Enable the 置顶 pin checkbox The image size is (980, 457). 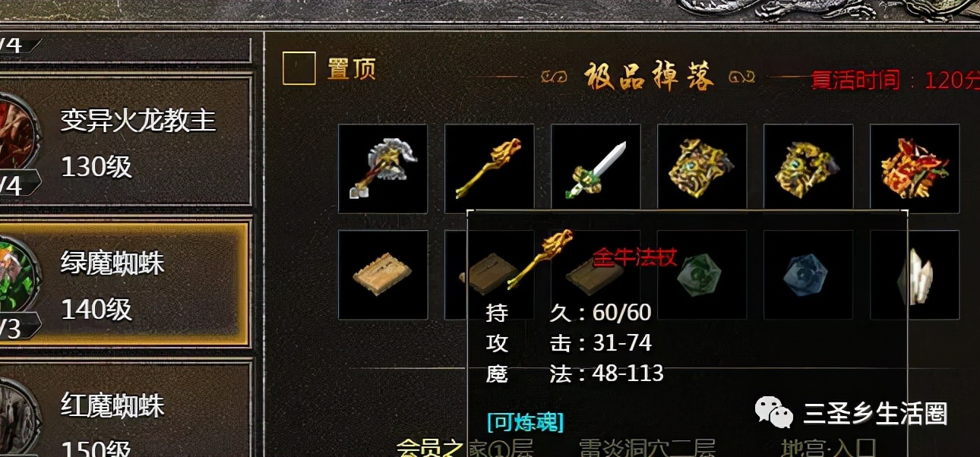point(299,68)
